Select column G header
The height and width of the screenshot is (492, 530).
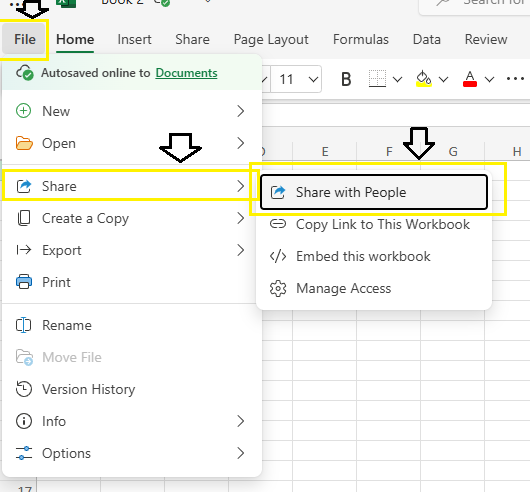pos(453,151)
